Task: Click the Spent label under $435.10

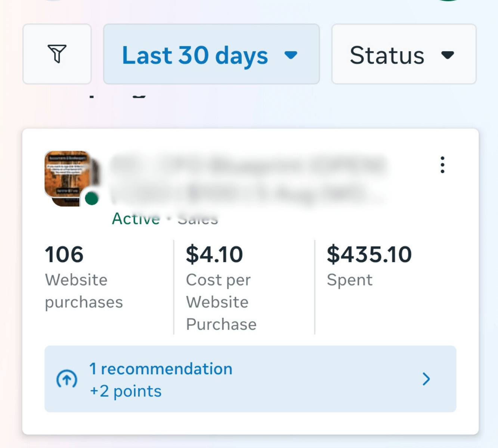Action: 349,280
